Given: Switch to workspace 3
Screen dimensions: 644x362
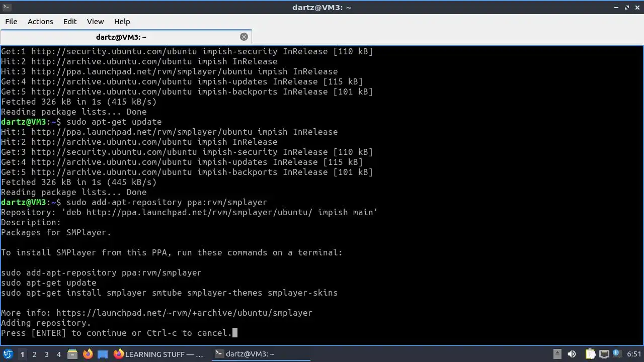Looking at the screenshot, I should tap(46, 354).
